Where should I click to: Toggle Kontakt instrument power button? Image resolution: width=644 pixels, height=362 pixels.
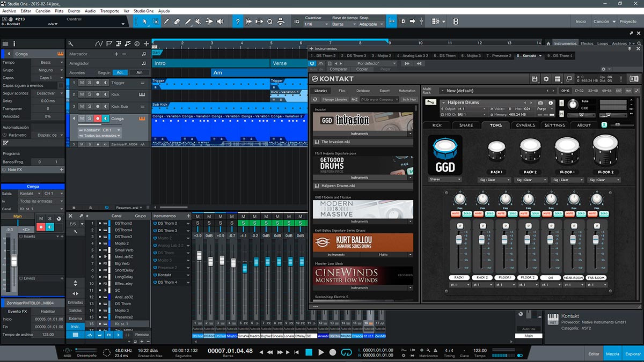(313, 63)
